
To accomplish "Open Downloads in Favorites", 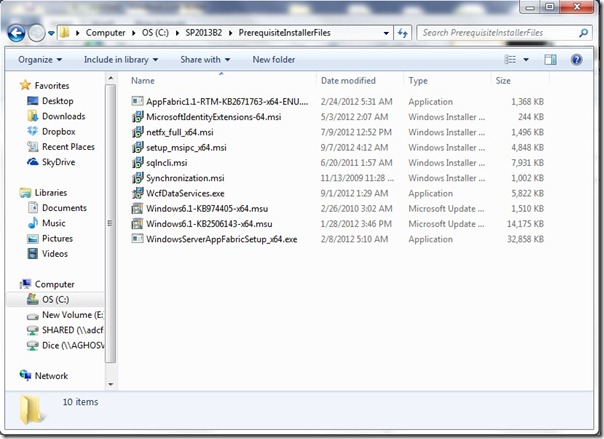I will point(64,116).
